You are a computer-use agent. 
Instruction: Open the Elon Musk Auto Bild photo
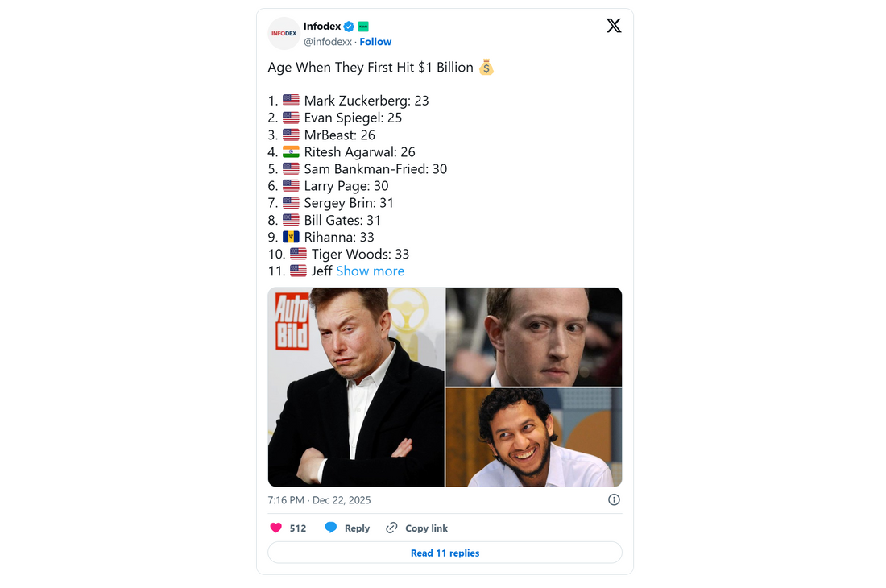pyautogui.click(x=355, y=387)
